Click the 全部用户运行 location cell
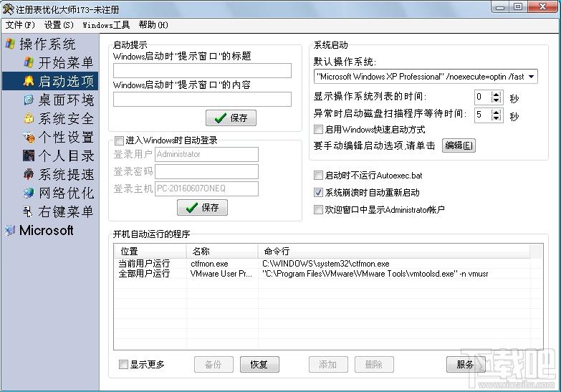Viewport: 561px width, 392px height. pyautogui.click(x=144, y=274)
